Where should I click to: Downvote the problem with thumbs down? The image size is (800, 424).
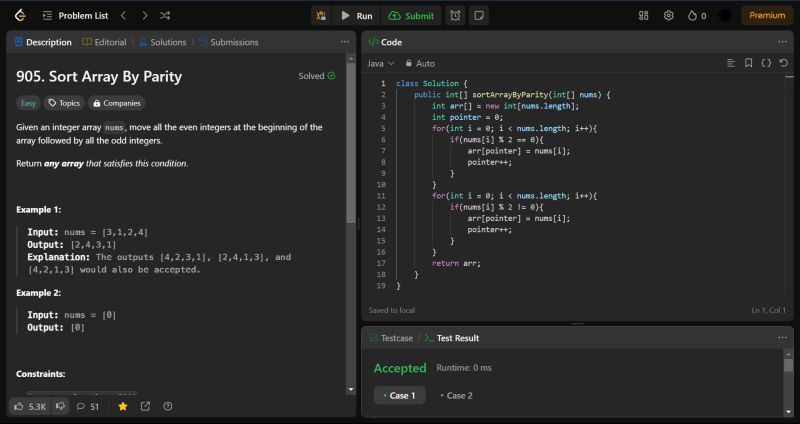pos(61,406)
